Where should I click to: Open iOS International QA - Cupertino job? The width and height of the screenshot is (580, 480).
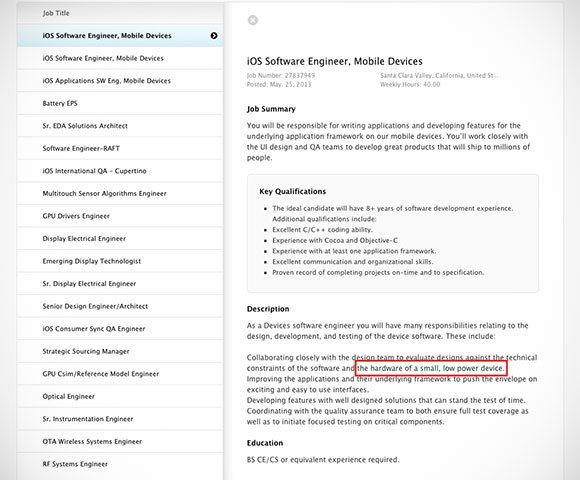pos(120,171)
